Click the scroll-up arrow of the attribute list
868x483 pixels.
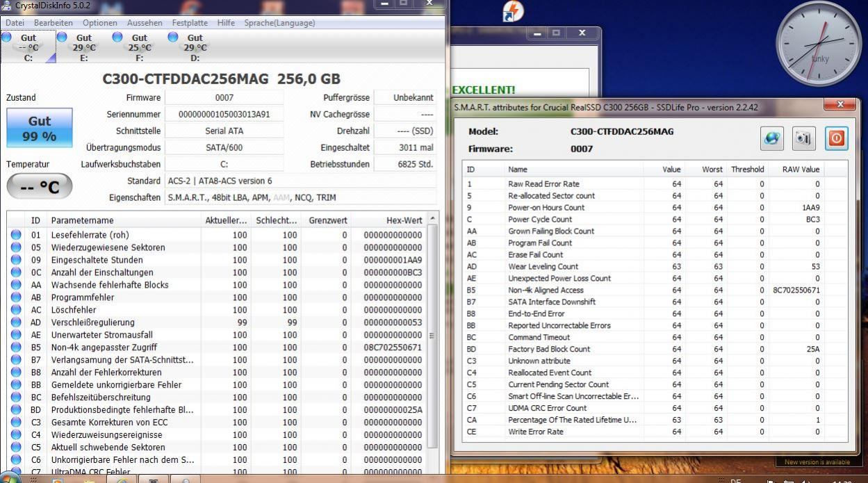[x=433, y=220]
